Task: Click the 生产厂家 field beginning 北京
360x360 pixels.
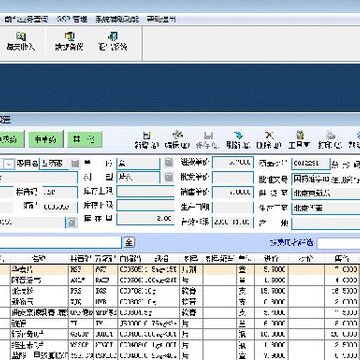Action: pos(326,208)
